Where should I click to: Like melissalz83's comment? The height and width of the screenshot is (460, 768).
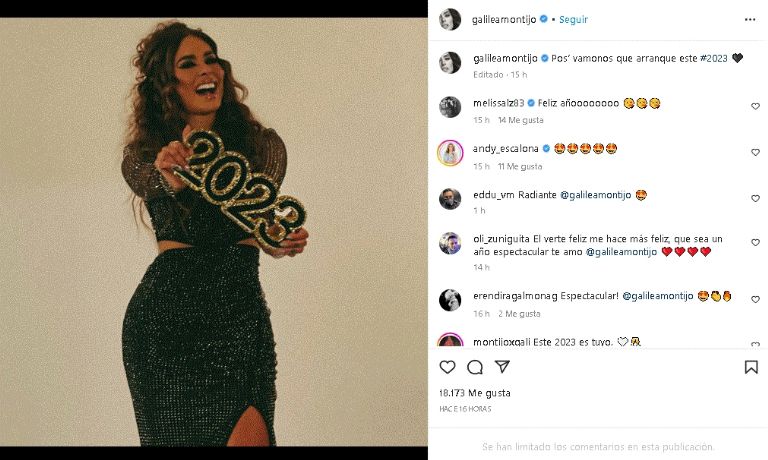(755, 106)
